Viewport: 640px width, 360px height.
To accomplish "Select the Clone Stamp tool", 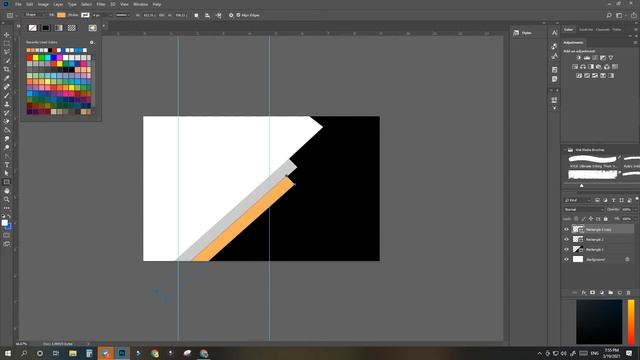I will (x=7, y=104).
